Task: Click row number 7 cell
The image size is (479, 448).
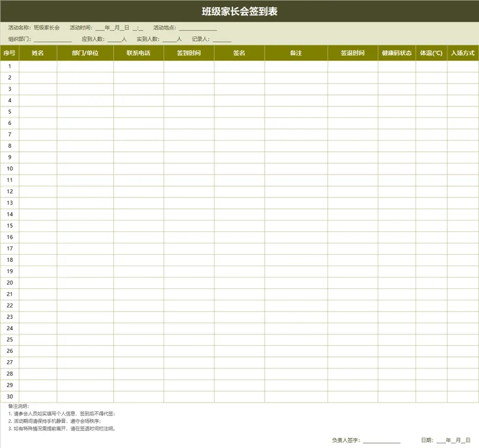Action: [10, 135]
